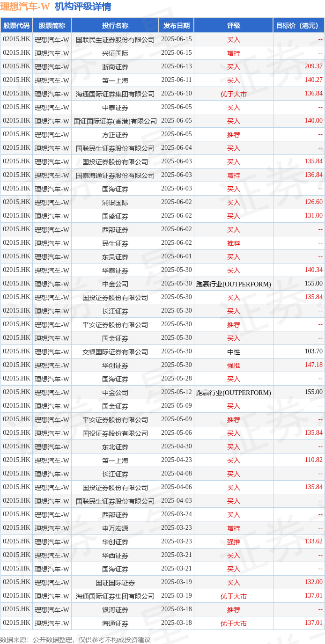Click target price 140.34
Image resolution: width=325 pixels, height=644 pixels.
tap(313, 270)
